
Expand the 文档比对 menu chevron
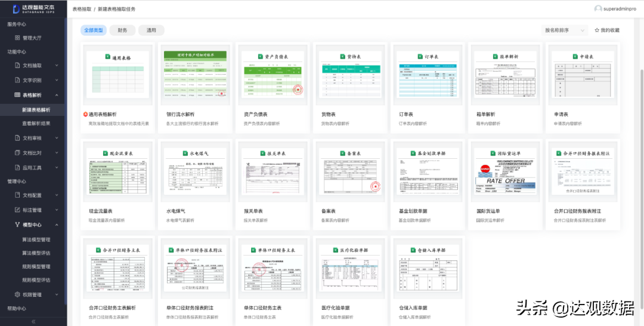57,152
